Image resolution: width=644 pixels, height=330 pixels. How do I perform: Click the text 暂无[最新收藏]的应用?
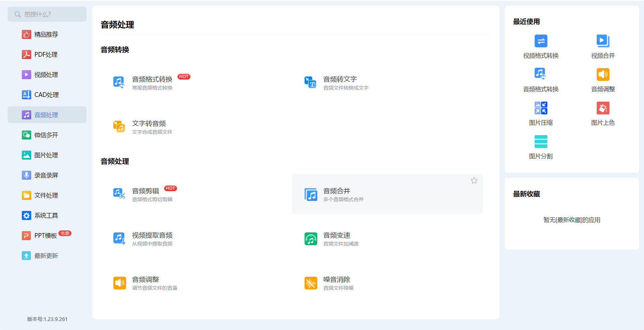572,220
